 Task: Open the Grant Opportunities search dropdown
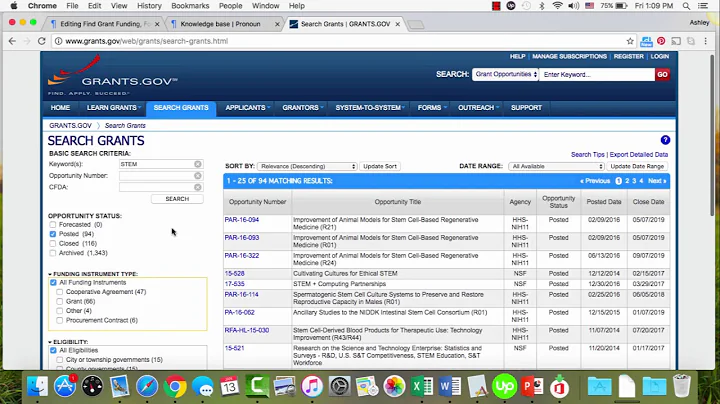pyautogui.click(x=505, y=74)
